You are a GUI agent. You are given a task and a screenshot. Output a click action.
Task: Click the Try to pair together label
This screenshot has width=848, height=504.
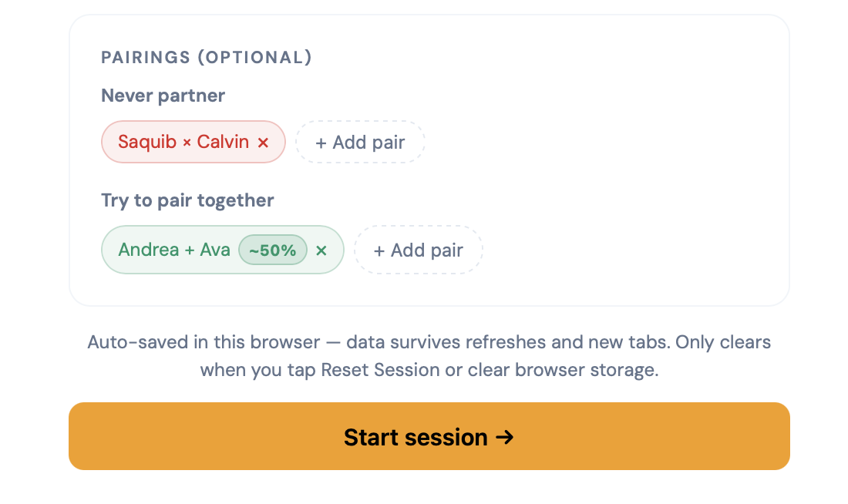[187, 200]
